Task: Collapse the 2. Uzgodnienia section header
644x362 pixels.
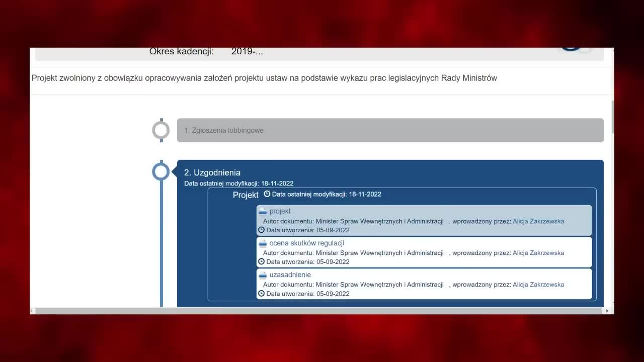Action: pos(212,172)
